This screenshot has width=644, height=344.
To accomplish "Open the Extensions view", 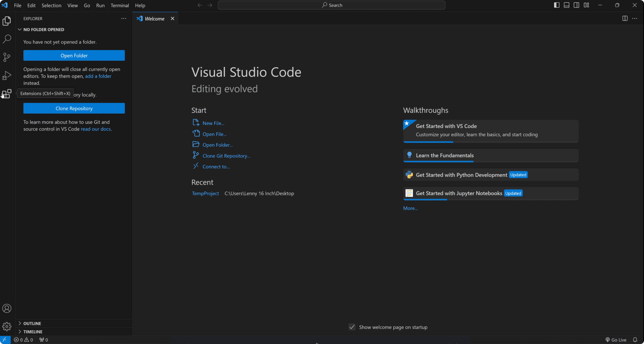I will point(7,94).
